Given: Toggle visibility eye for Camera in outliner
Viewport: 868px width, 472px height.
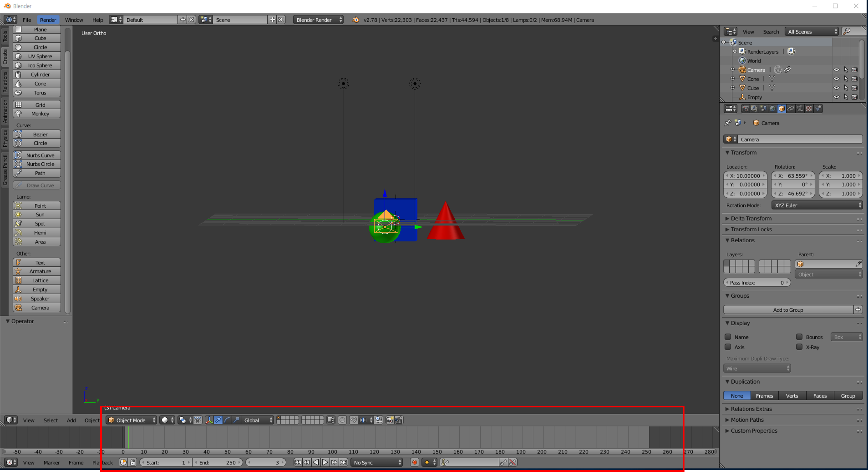Looking at the screenshot, I should [x=836, y=70].
